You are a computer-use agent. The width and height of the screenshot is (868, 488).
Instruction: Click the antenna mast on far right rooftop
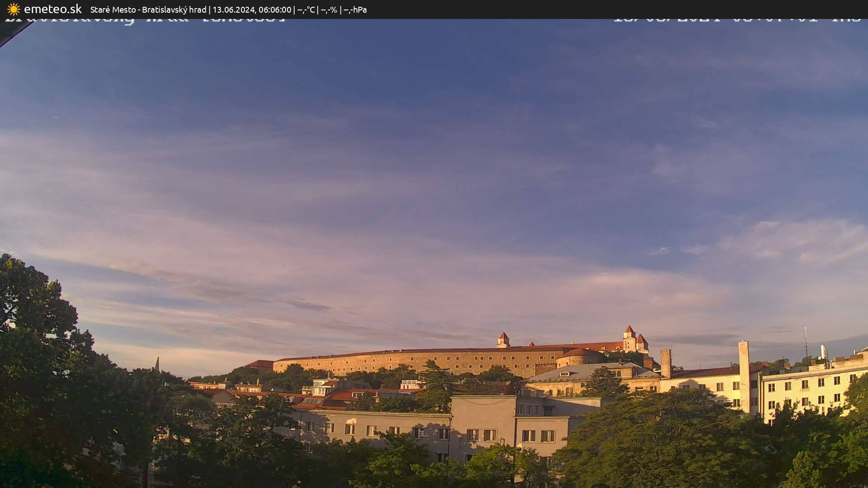(806, 343)
